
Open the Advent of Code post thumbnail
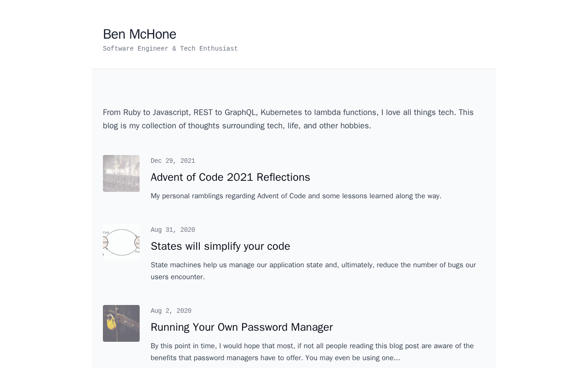click(x=121, y=173)
